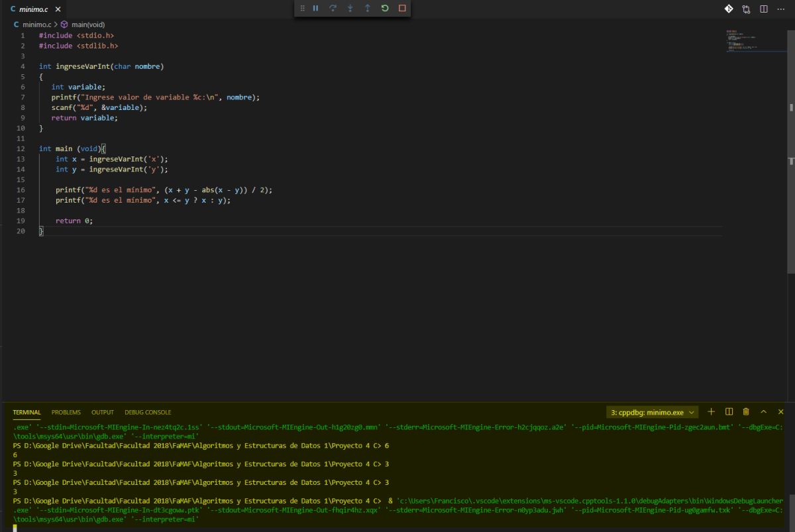The height and width of the screenshot is (532, 795).
Task: Open the Git source control diamond icon
Action: point(729,9)
